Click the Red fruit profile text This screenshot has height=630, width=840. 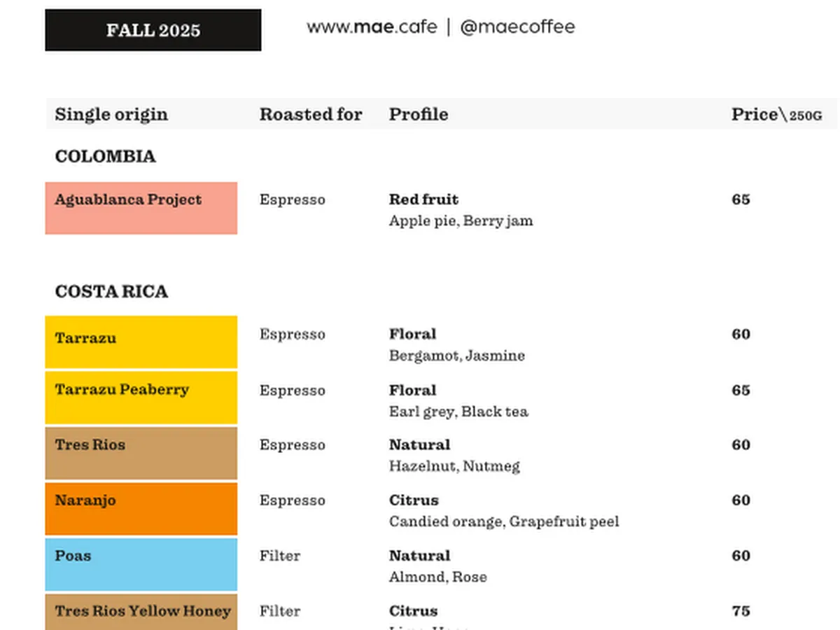(423, 199)
